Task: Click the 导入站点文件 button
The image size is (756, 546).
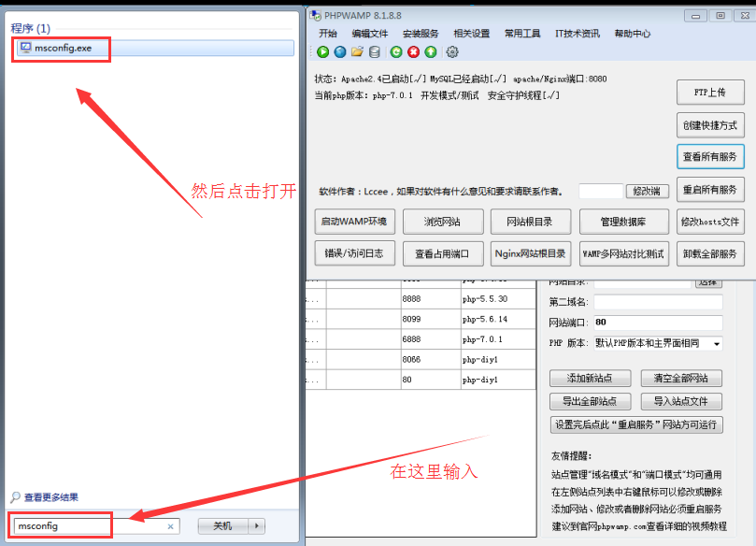Action: pos(681,401)
